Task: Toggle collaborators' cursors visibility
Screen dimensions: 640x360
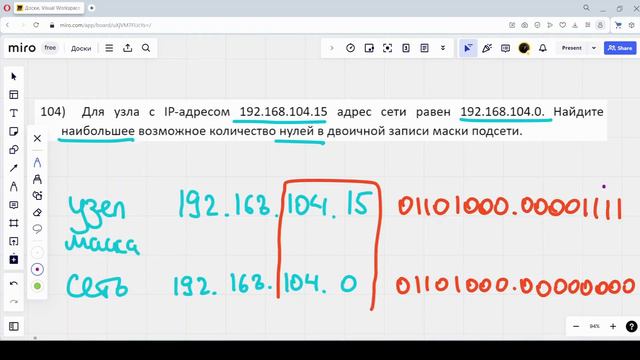Action: coord(468,48)
